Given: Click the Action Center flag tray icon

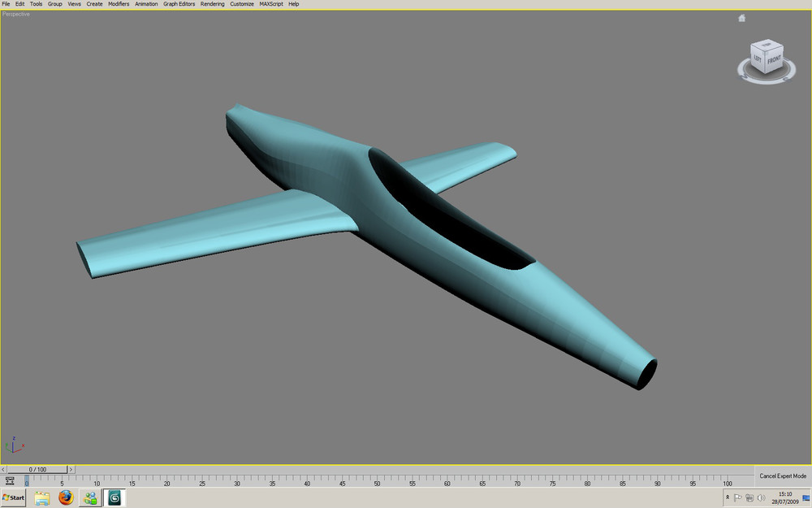Looking at the screenshot, I should pos(738,498).
